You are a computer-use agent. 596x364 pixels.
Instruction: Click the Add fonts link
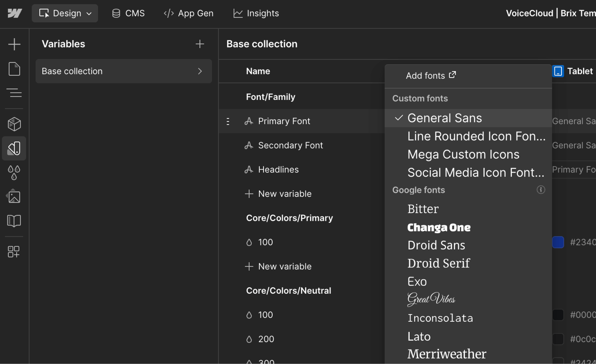(431, 75)
